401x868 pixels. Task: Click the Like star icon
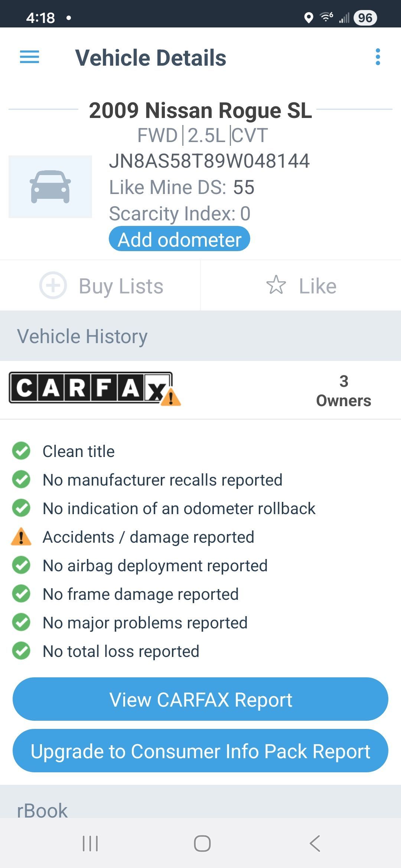tap(276, 285)
